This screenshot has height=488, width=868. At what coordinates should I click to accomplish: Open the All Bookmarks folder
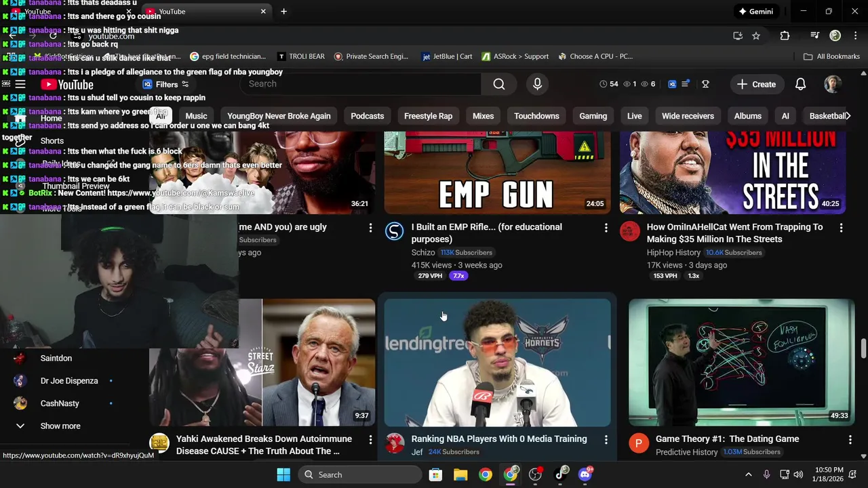pyautogui.click(x=831, y=56)
